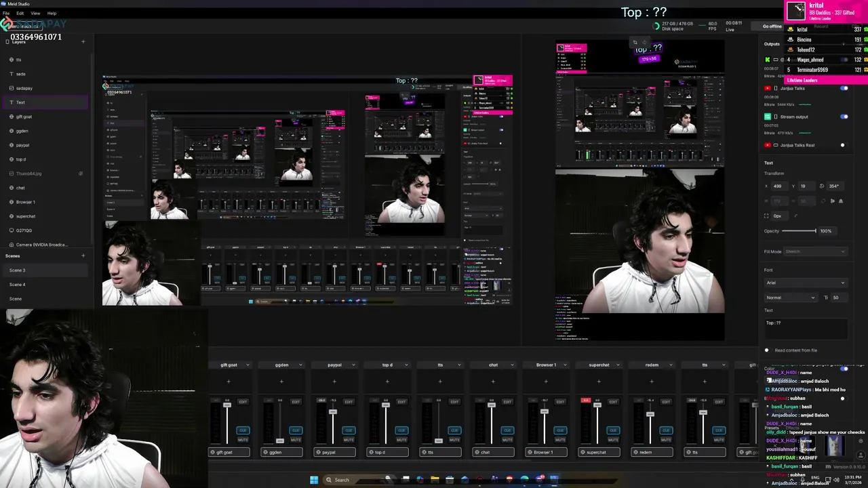Open the top d channel header dropdown
The height and width of the screenshot is (488, 868).
(406, 365)
